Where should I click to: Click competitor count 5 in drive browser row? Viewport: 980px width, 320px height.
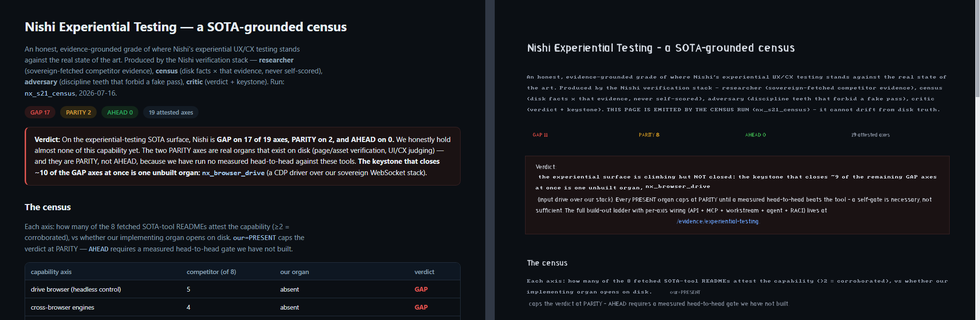coord(189,289)
